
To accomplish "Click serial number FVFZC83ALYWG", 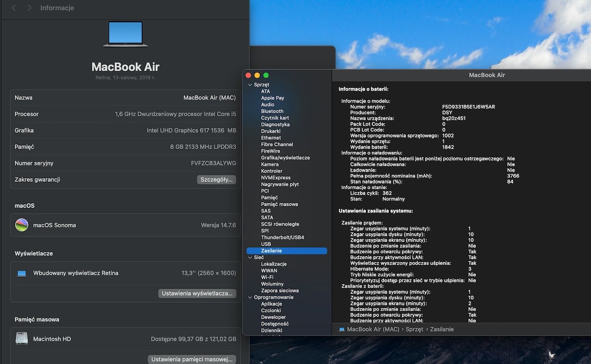I will point(213,163).
